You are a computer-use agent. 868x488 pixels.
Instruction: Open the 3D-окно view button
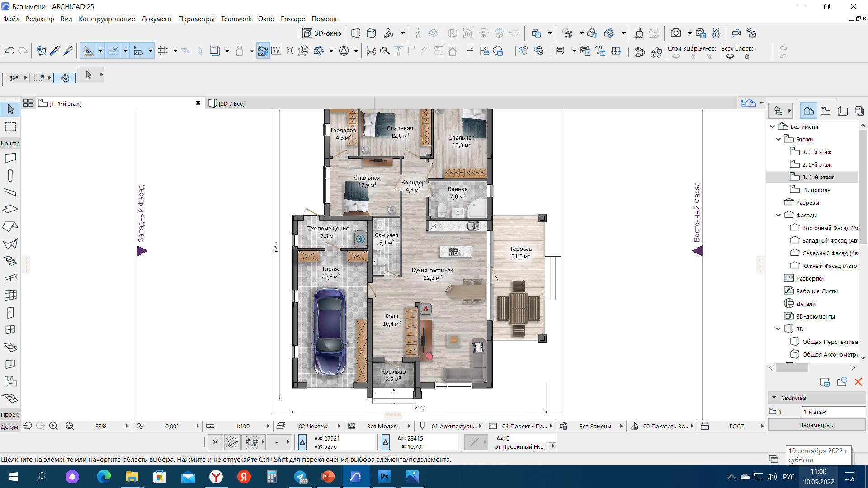click(322, 33)
